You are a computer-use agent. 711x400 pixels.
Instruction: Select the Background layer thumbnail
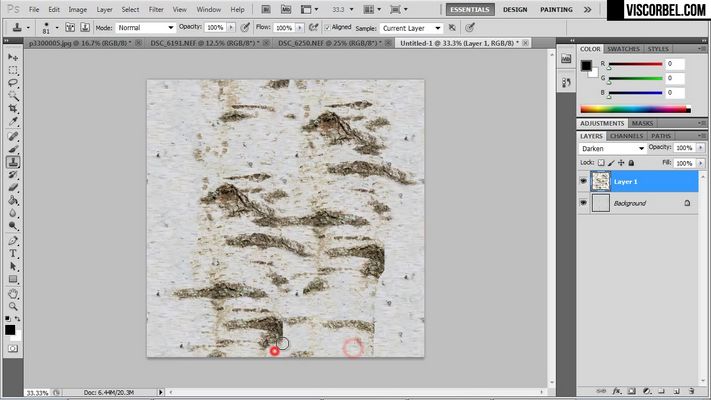pyautogui.click(x=601, y=203)
